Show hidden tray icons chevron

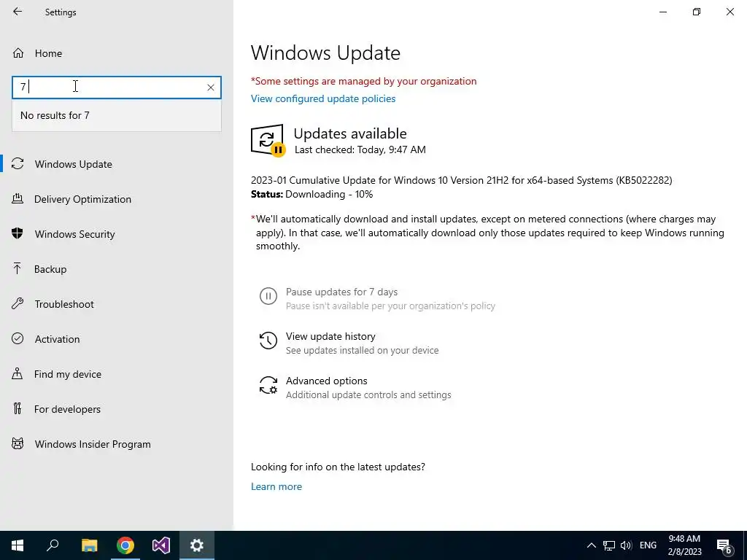(591, 545)
